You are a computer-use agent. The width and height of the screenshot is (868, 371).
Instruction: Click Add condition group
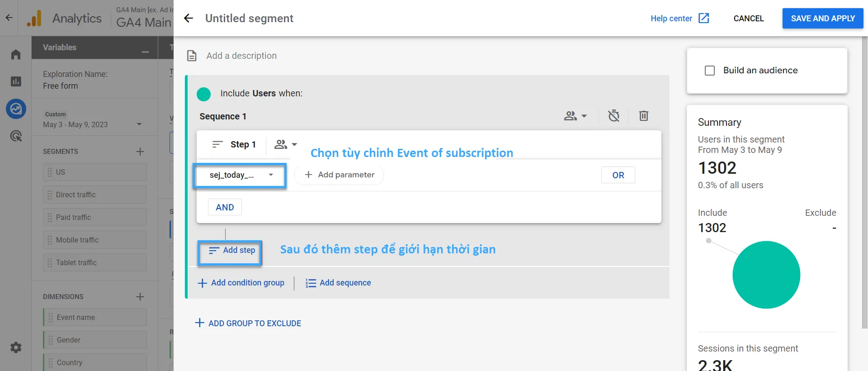241,283
